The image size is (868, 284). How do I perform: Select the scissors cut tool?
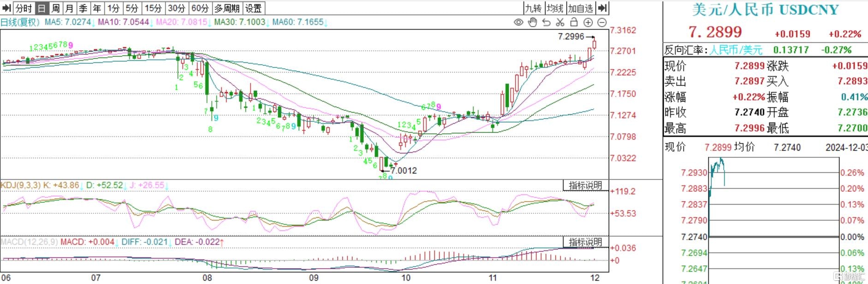click(x=560, y=22)
